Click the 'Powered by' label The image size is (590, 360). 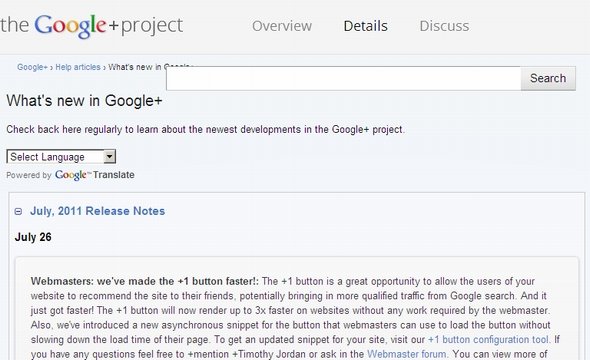pos(29,175)
